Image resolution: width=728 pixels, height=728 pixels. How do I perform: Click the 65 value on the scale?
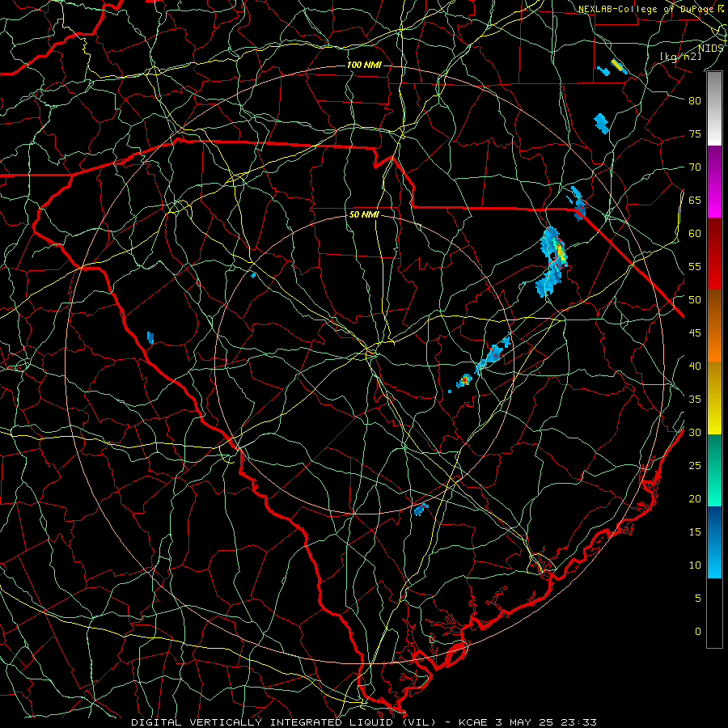point(695,201)
